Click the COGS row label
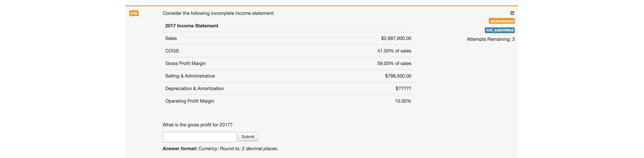644x158 pixels. tap(172, 51)
